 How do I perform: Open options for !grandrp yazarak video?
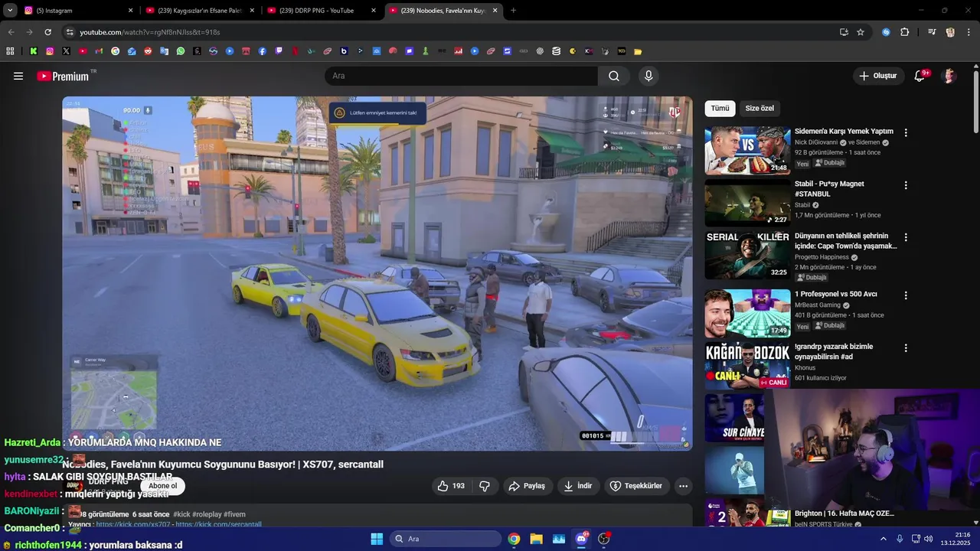coord(906,347)
